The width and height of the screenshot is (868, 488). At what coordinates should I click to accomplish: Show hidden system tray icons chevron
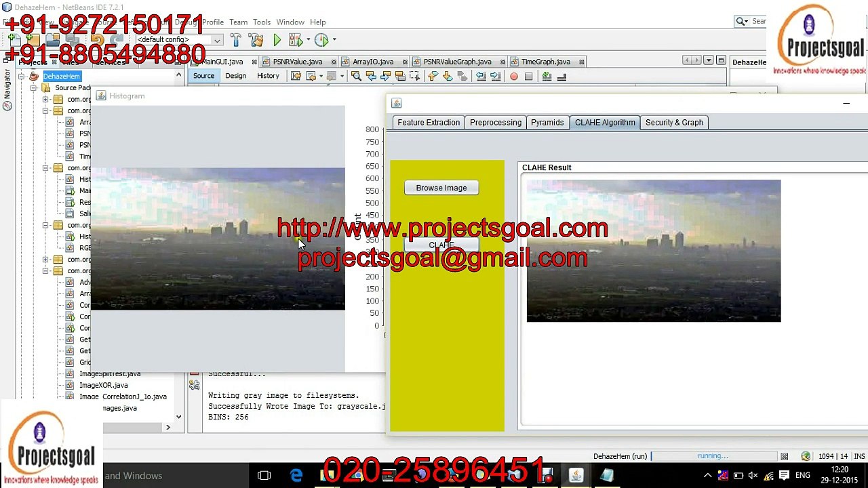tap(707, 476)
